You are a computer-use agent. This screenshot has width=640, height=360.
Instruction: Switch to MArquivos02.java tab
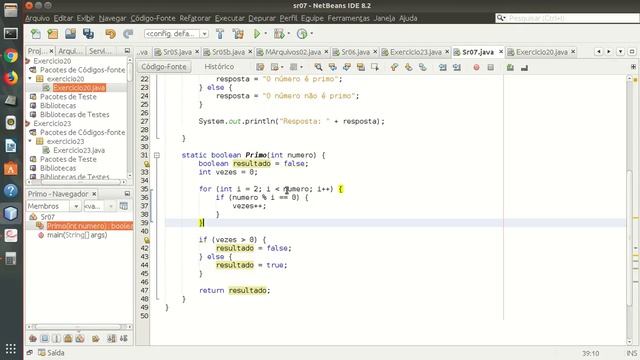click(293, 52)
